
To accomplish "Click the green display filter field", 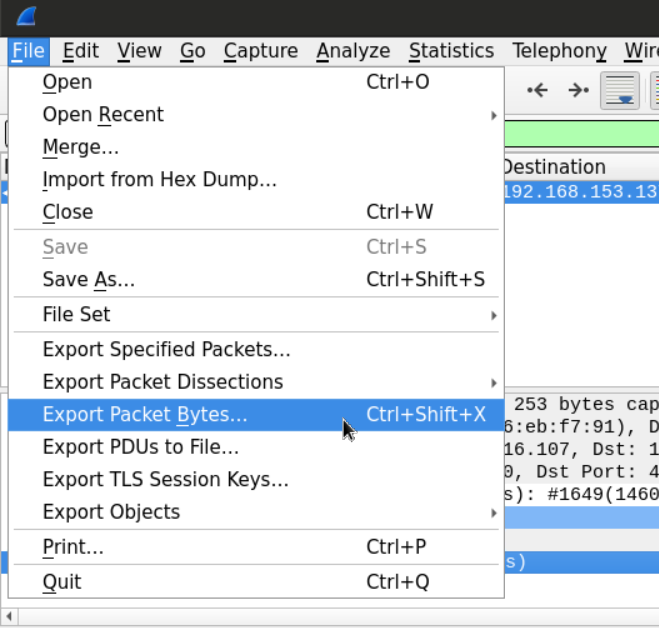I will (x=580, y=133).
